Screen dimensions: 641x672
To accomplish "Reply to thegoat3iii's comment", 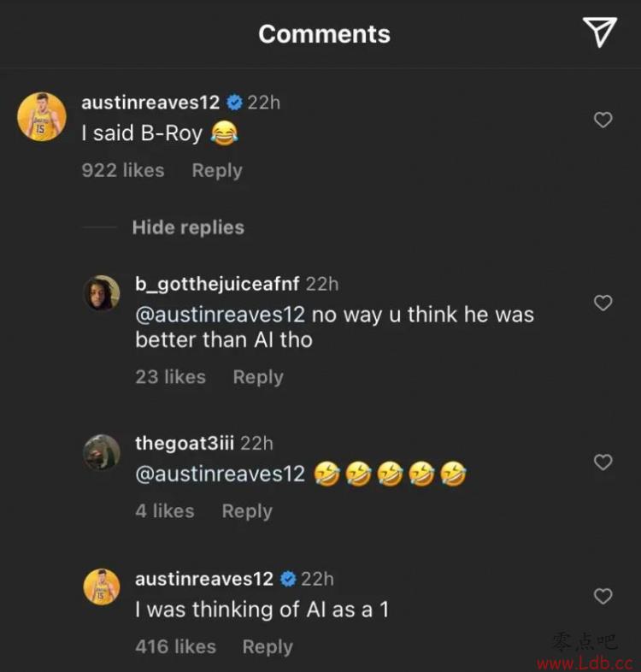I will [x=247, y=511].
